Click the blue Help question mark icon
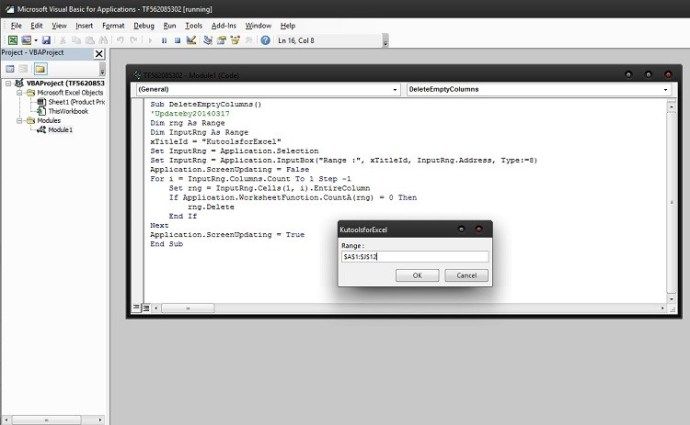Image resolution: width=690 pixels, height=425 pixels. pos(265,40)
